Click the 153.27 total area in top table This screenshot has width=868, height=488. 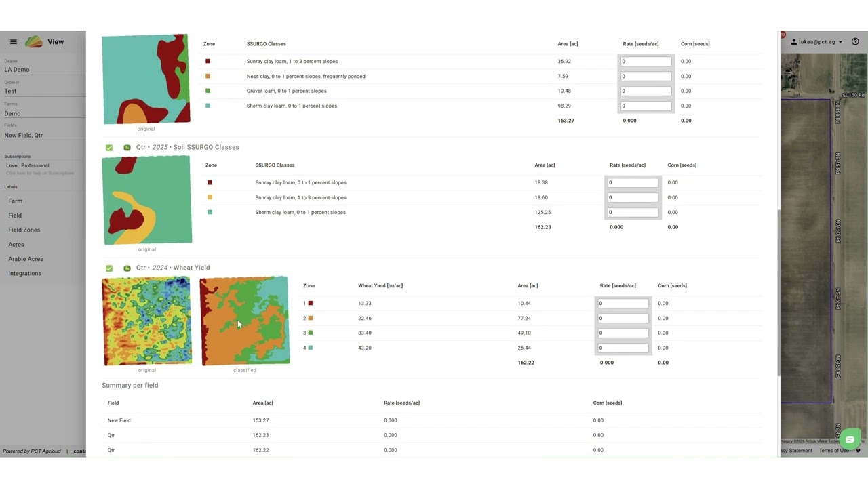tap(566, 121)
